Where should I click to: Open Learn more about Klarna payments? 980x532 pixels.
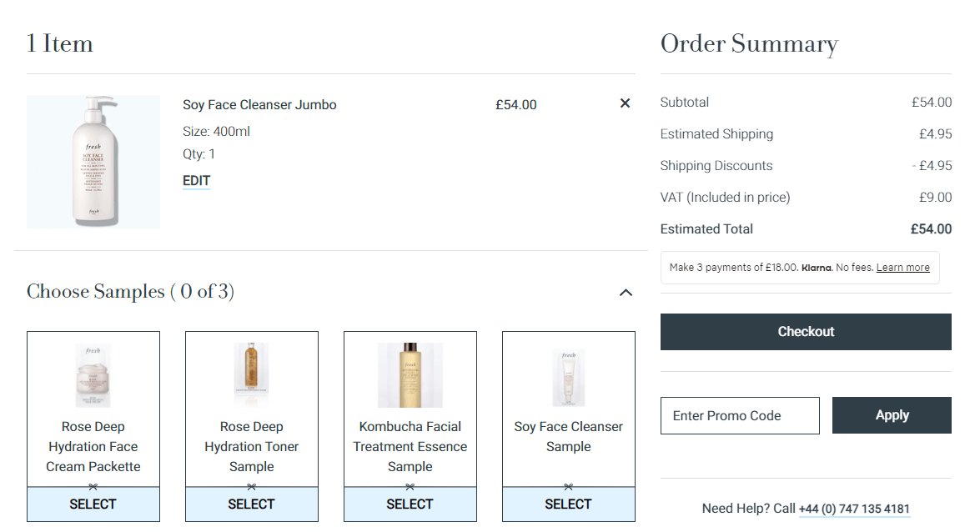pyautogui.click(x=902, y=267)
